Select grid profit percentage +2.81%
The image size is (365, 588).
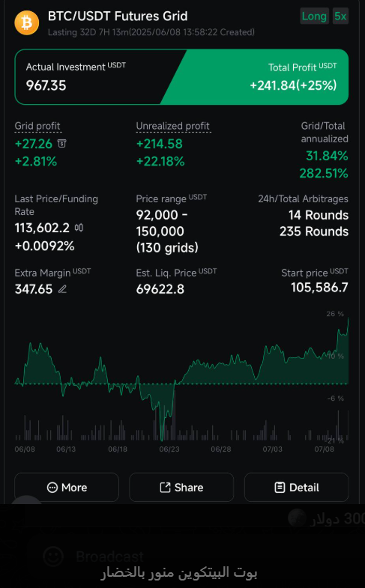pos(36,162)
